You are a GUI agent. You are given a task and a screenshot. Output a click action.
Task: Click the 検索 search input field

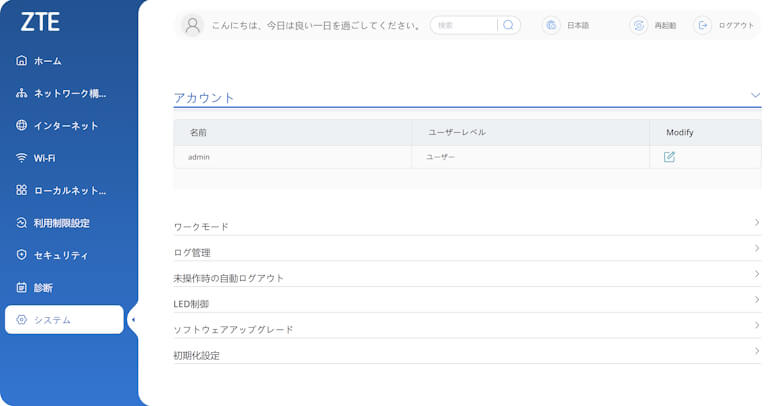(x=465, y=25)
